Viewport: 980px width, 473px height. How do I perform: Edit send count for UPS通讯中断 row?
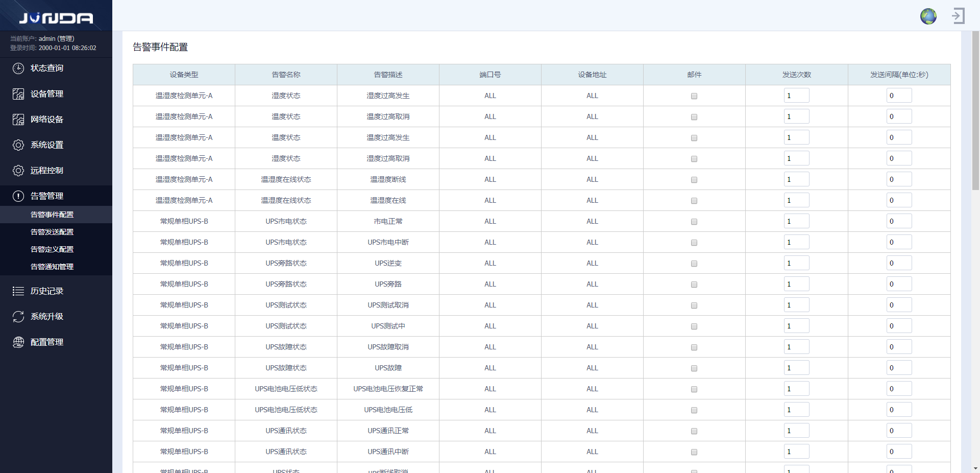tap(797, 452)
